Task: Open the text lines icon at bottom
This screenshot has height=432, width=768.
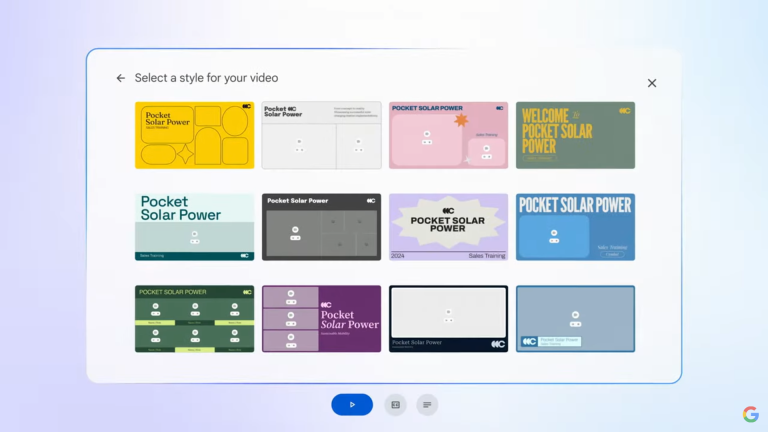Action: 427,405
